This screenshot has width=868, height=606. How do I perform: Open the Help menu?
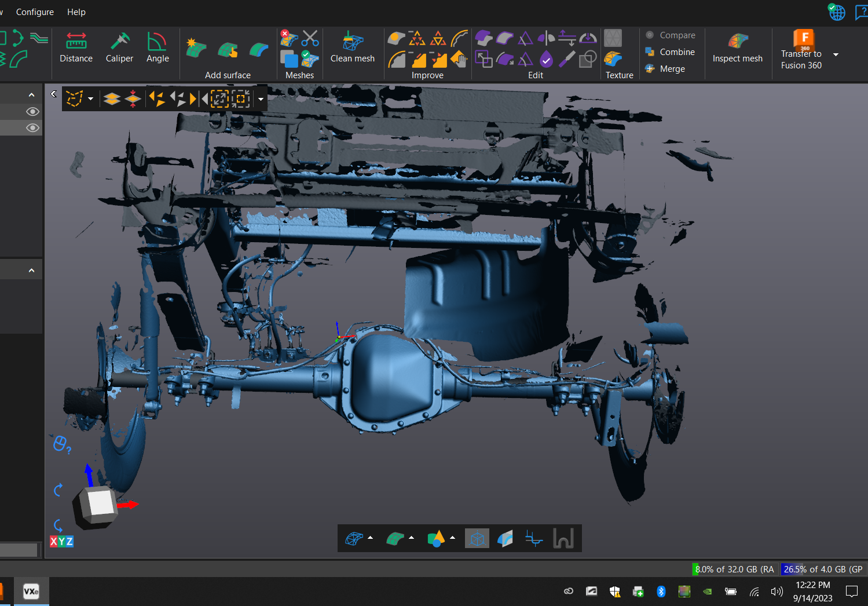click(76, 12)
